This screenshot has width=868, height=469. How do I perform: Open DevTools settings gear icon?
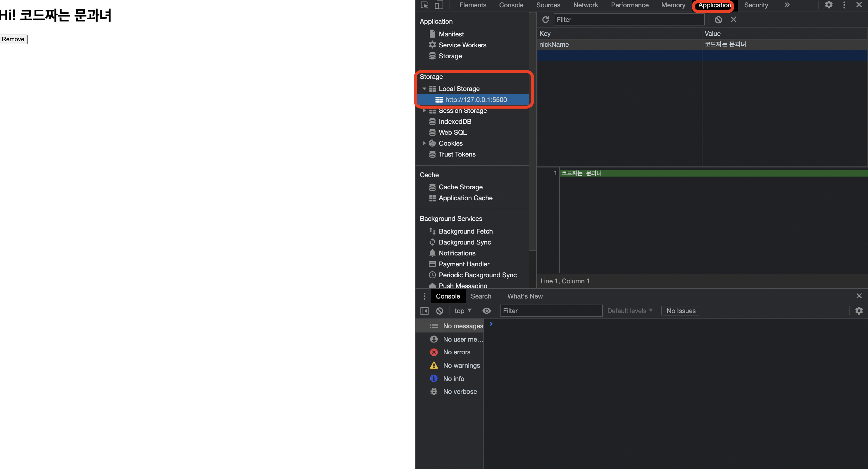tap(829, 5)
